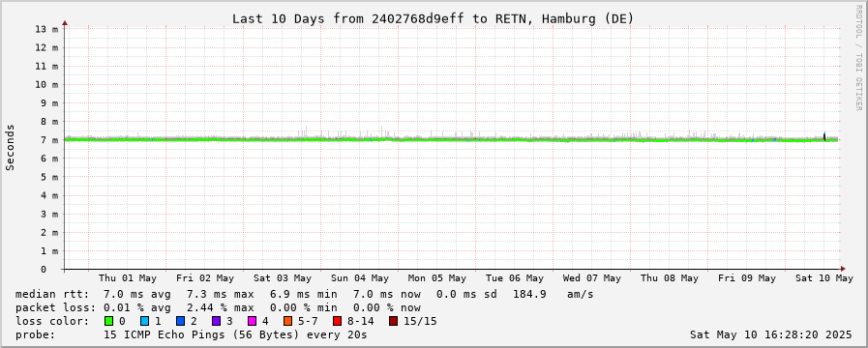Click the Wed 07 May axis label
Viewport: 868px width, 348px height.
tap(592, 278)
